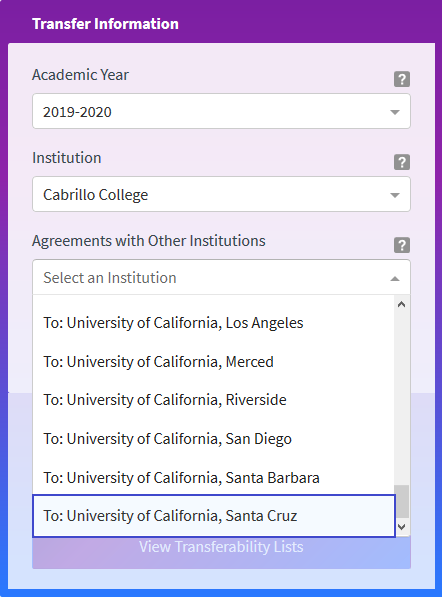
Task: Collapse the Select an Institution dropdown
Action: click(x=221, y=278)
